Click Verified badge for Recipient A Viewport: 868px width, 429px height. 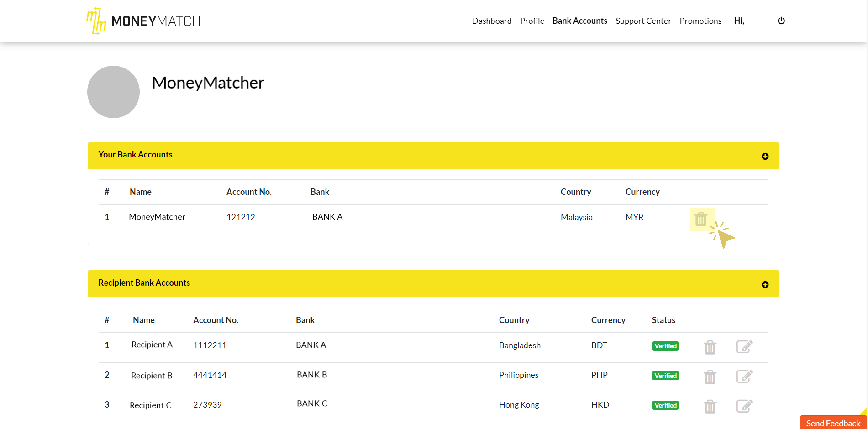click(665, 346)
